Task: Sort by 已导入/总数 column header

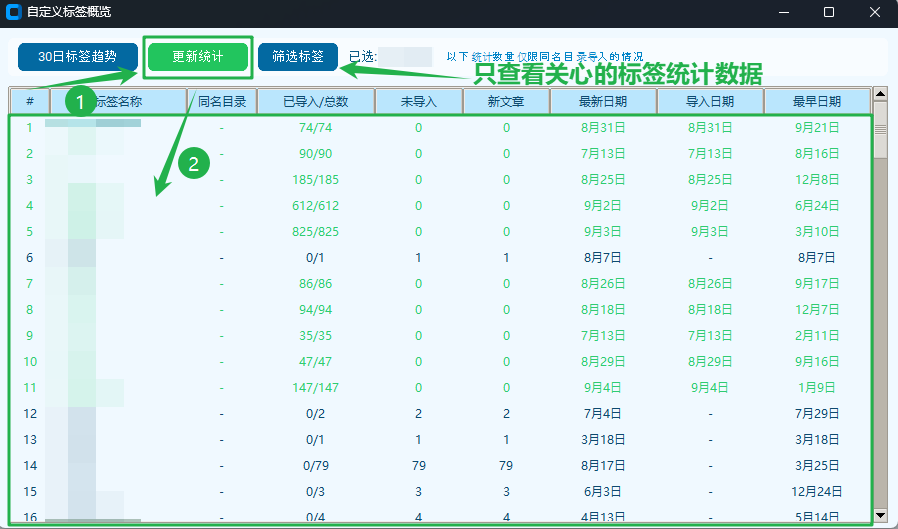Action: [x=316, y=102]
